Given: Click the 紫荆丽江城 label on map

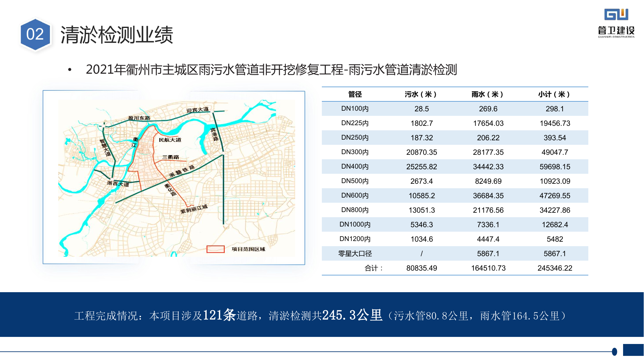Looking at the screenshot, I should pos(194,209).
